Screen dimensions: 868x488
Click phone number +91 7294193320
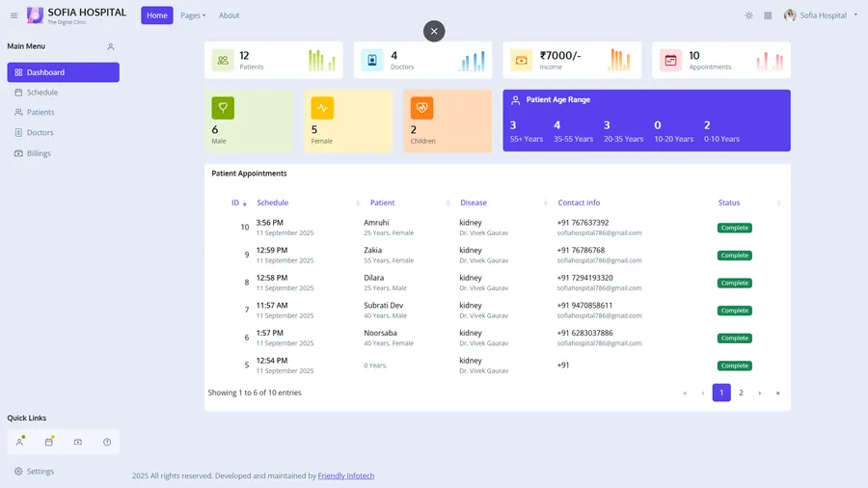[585, 278]
